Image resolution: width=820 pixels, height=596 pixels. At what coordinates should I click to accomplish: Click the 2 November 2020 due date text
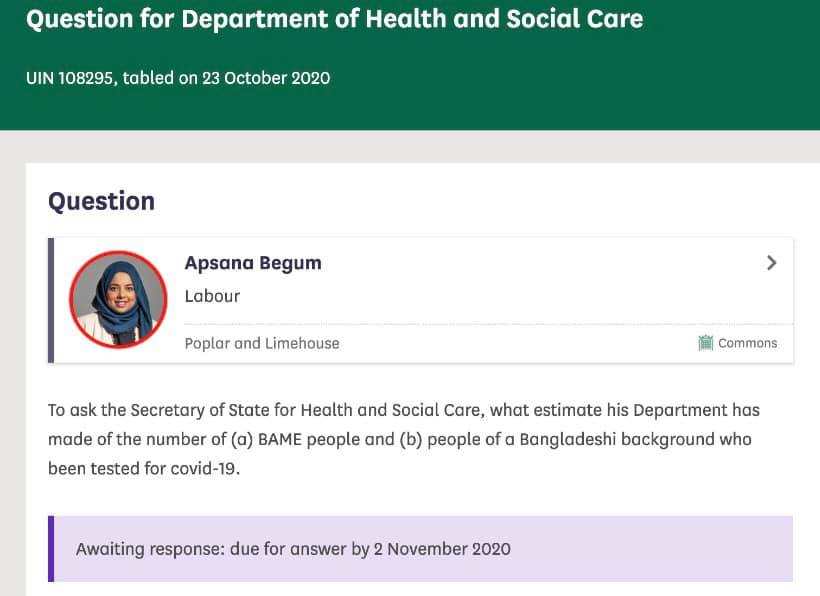tap(442, 549)
